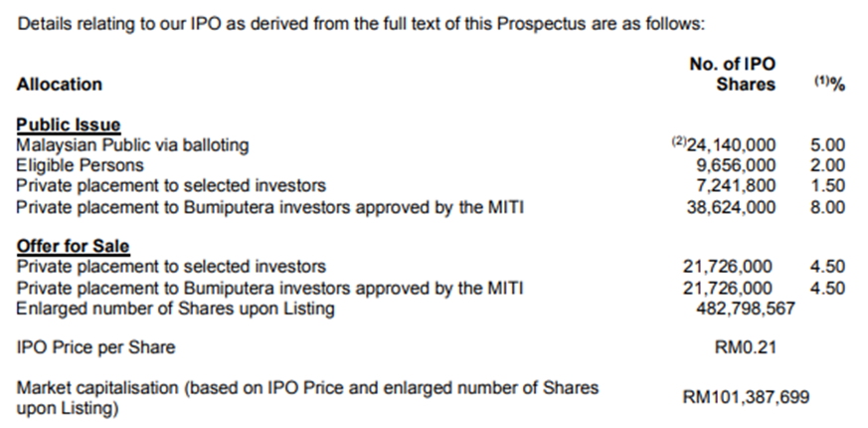
Task: Click the 9,656,000 shares value
Action: click(737, 165)
